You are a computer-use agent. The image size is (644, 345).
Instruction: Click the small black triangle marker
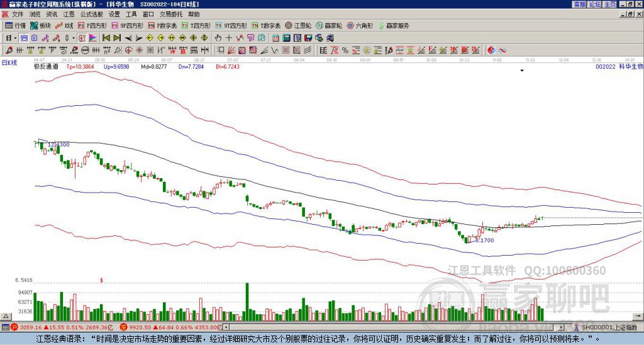click(x=522, y=71)
